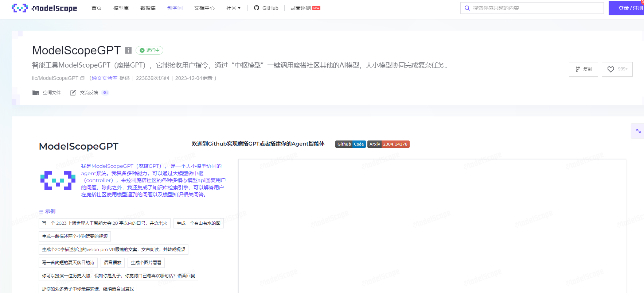The height and width of the screenshot is (293, 644).
Task: Copy the iic/ModelScopeGPT path via copy icon
Action: tap(82, 78)
